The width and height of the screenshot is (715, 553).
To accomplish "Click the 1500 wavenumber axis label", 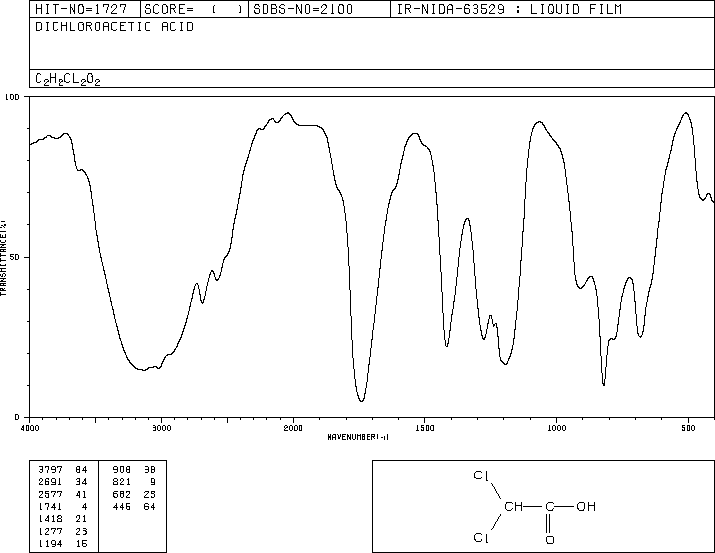I will 425,428.
